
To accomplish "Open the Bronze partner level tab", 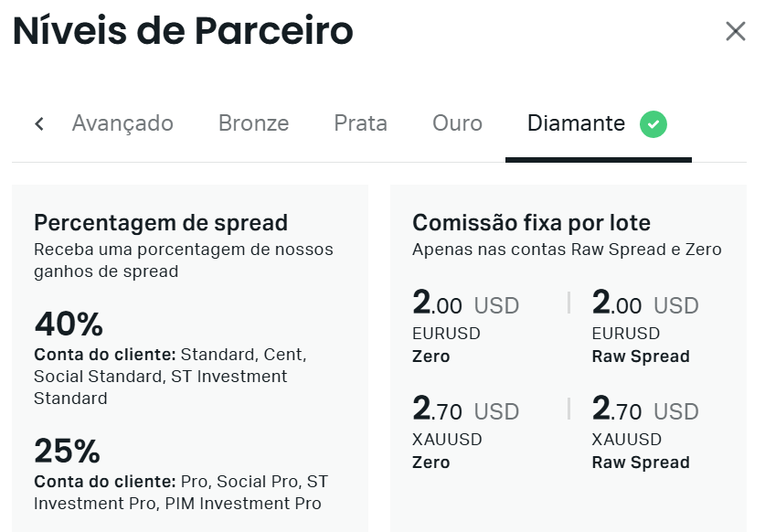I will (253, 123).
